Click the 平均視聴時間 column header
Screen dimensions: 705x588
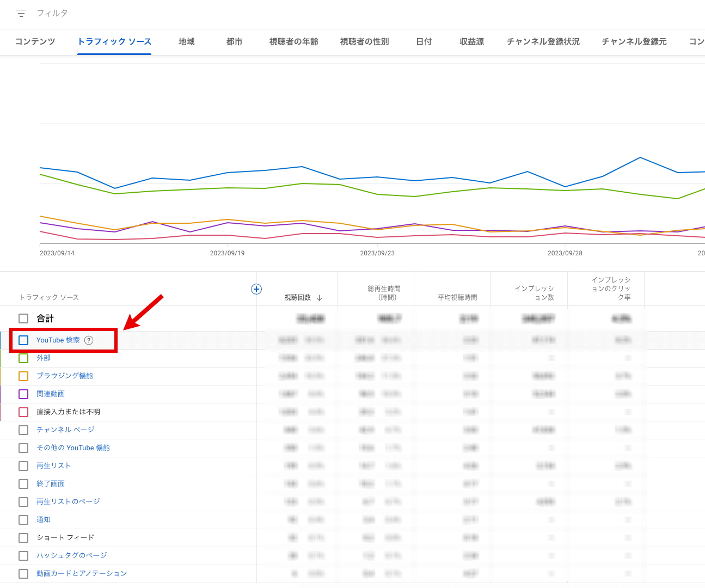pyautogui.click(x=457, y=297)
